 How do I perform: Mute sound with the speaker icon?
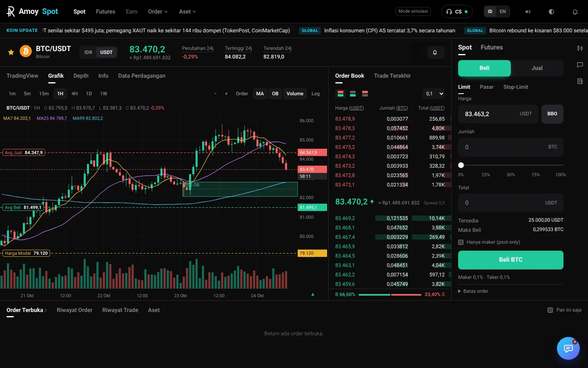pyautogui.click(x=528, y=12)
